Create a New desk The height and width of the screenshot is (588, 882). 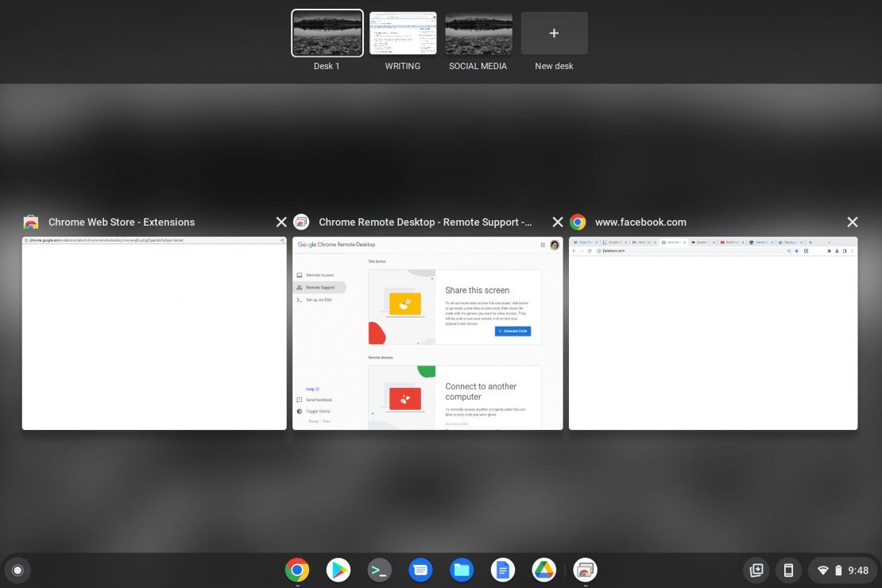(x=554, y=33)
